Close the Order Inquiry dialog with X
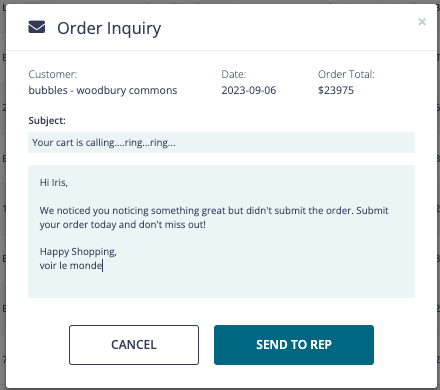 (x=422, y=22)
